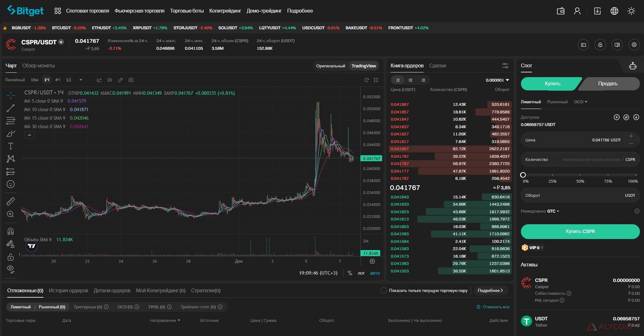The height and width of the screenshot is (336, 644).
Task: Open the GTC time-in-force dropdown
Action: [x=553, y=211]
